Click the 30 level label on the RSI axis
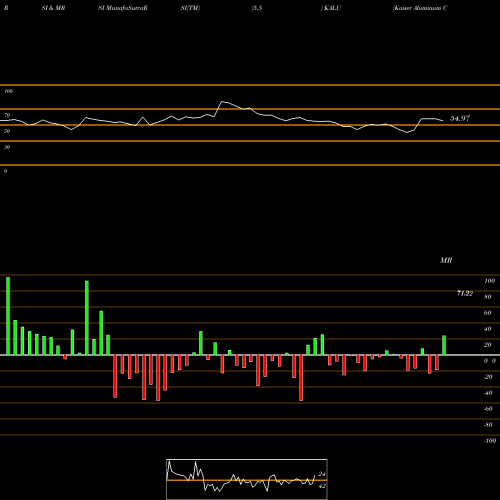Image resolution: width=500 pixels, height=500 pixels. (7, 147)
